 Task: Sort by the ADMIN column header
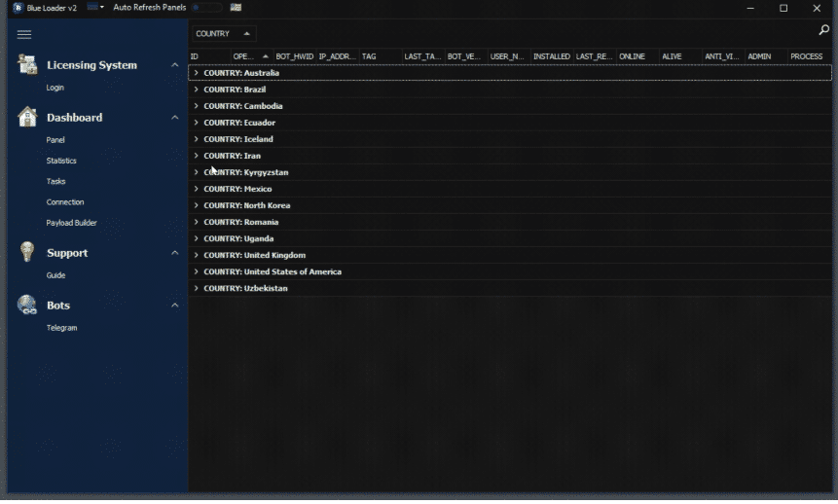tap(766, 56)
